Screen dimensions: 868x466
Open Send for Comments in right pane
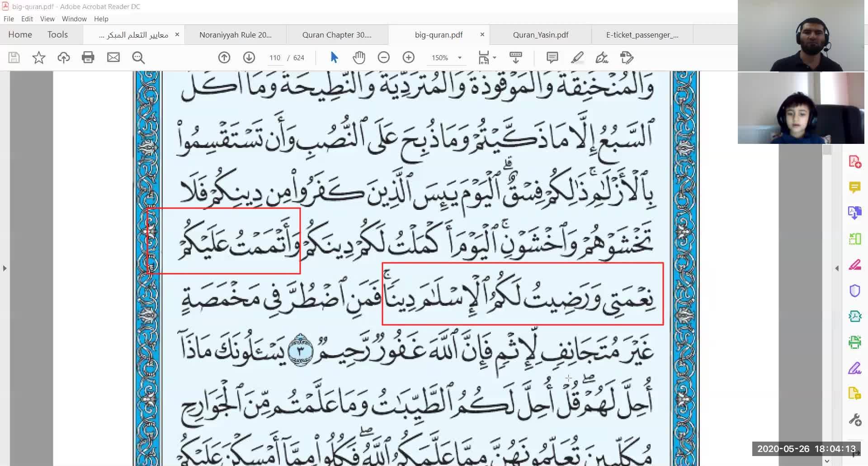pyautogui.click(x=854, y=394)
